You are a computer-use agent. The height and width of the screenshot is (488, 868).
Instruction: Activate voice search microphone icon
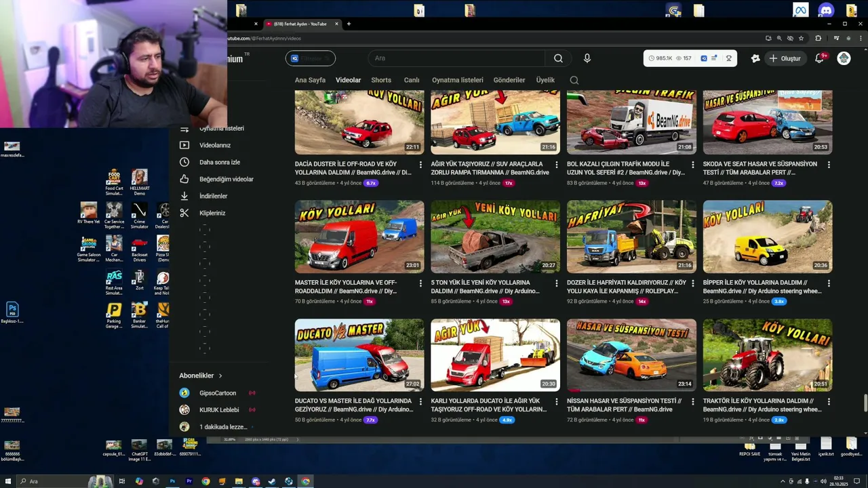(x=587, y=58)
